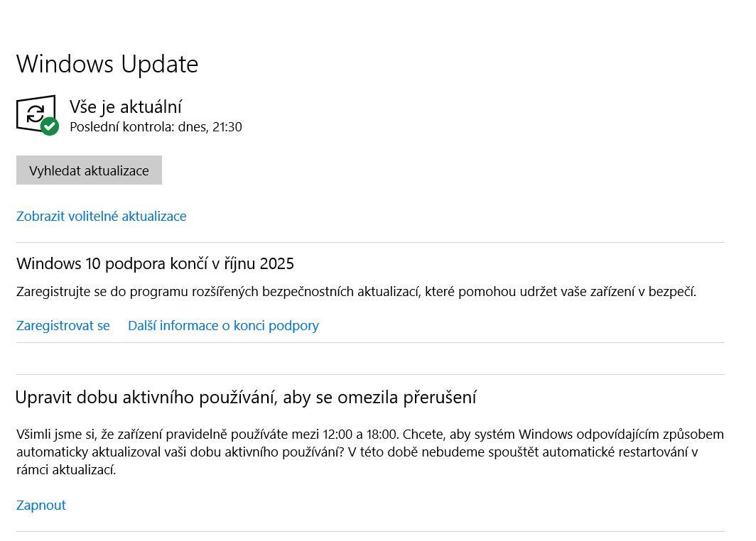Click Zapnout to enable automatic active hours
This screenshot has height=541, width=756.
point(40,505)
